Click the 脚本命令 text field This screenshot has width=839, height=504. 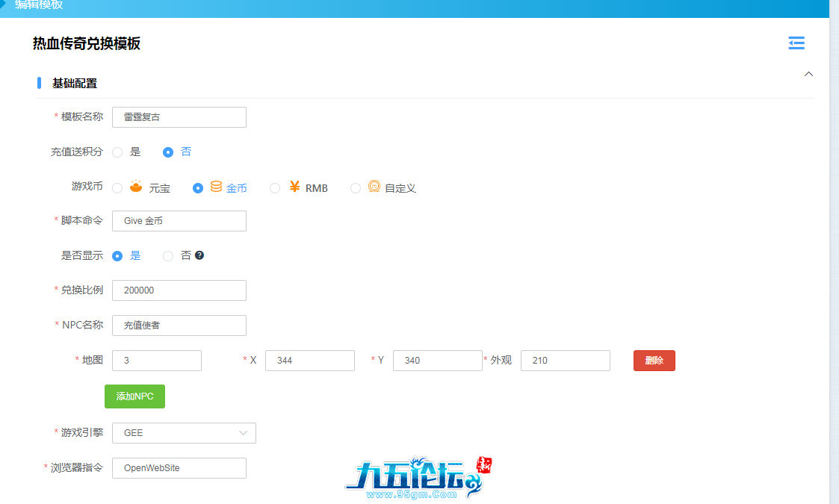(179, 221)
